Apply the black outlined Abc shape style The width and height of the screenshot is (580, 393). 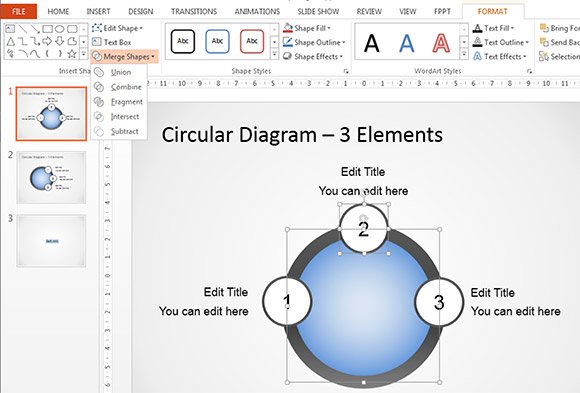pos(183,41)
